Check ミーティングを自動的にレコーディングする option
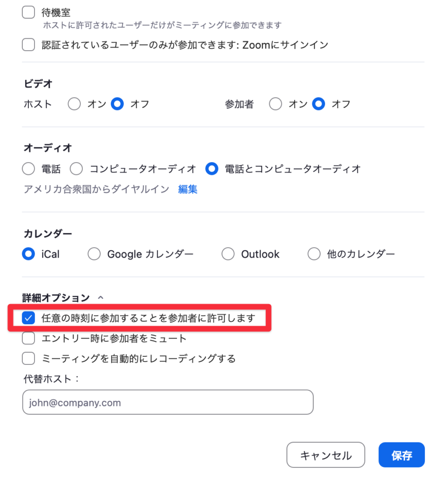 click(29, 359)
